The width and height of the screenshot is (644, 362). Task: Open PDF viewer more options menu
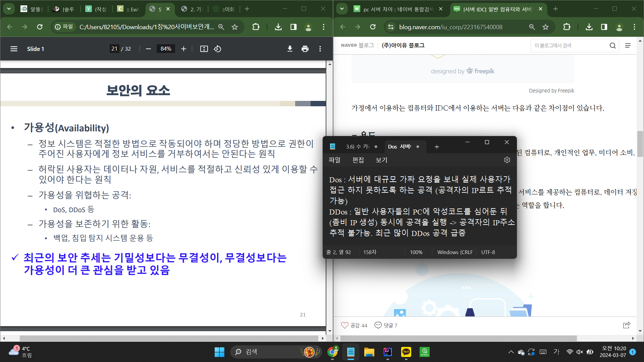point(320,49)
